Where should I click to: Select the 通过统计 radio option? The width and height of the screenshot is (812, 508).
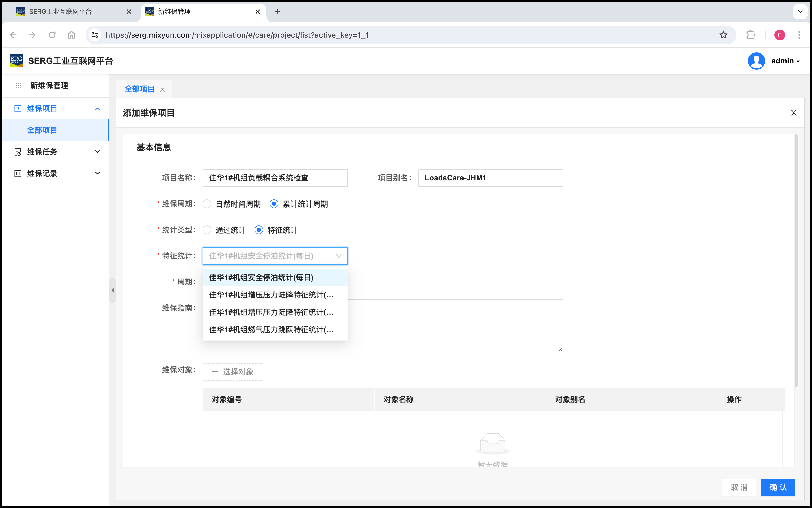[x=207, y=230]
